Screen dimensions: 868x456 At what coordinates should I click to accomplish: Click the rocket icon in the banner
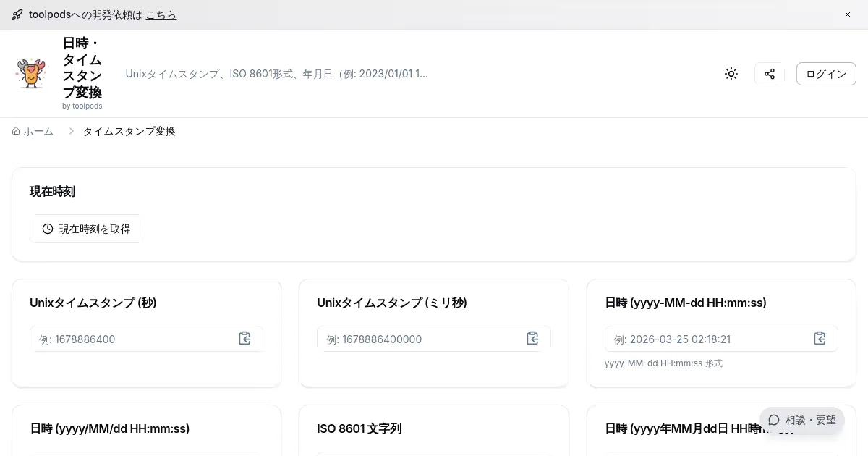(x=17, y=14)
